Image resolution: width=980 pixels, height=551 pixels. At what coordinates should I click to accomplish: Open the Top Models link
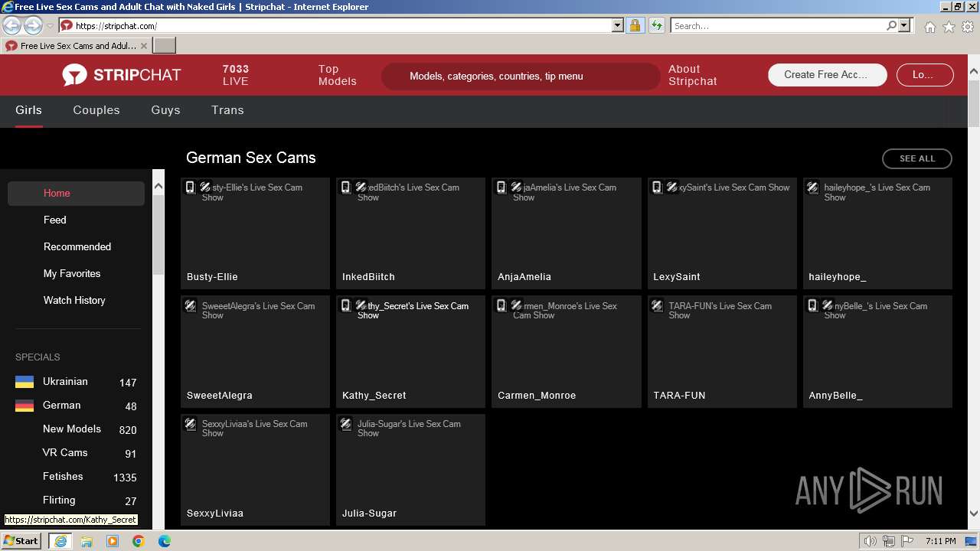click(x=338, y=75)
